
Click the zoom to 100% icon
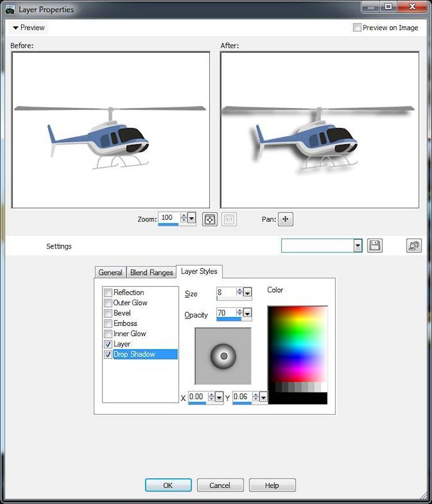229,220
